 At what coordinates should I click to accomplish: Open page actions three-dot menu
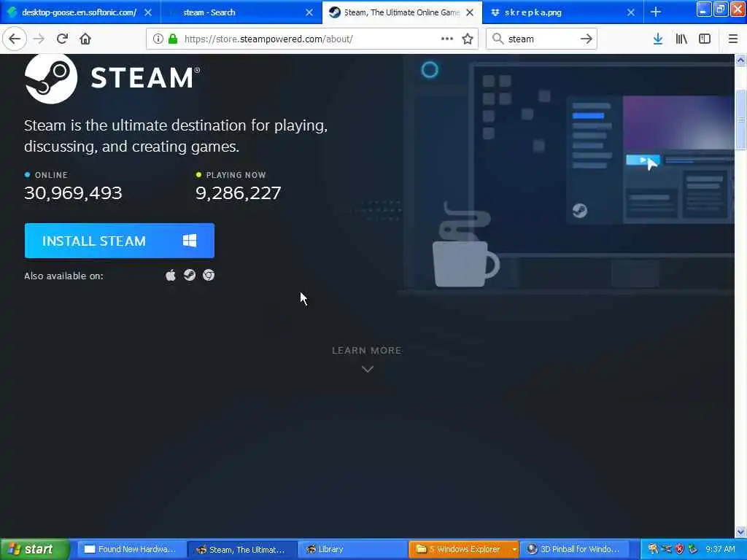tap(447, 39)
